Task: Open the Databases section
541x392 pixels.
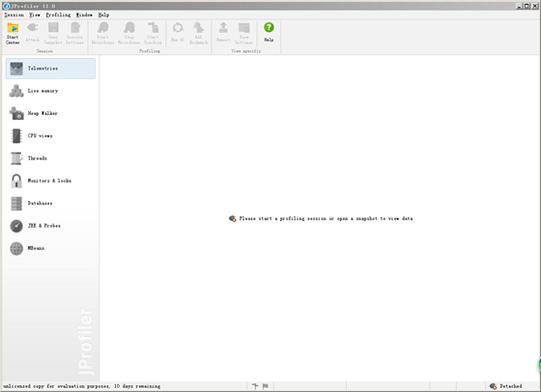Action: pyautogui.click(x=50, y=204)
